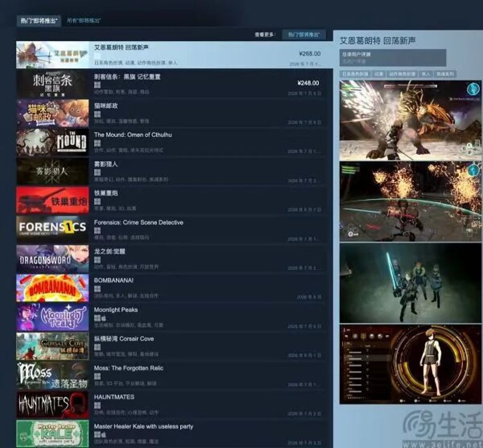Click Master Healer Kale with useless party title
Image resolution: width=483 pixels, height=448 pixels.
click(144, 427)
